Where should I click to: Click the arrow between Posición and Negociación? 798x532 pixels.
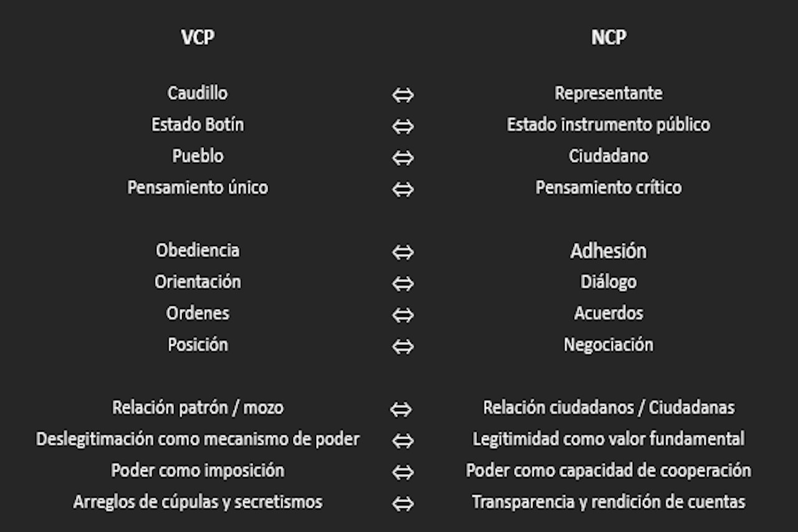pyautogui.click(x=402, y=346)
